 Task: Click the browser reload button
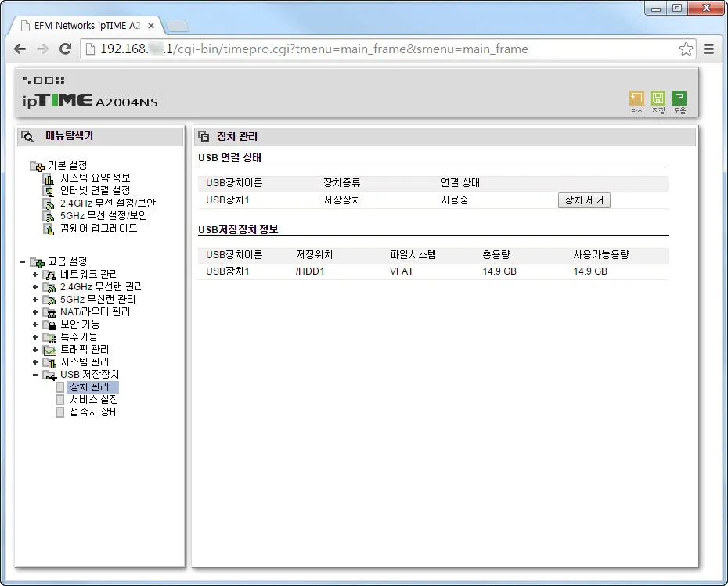click(66, 49)
